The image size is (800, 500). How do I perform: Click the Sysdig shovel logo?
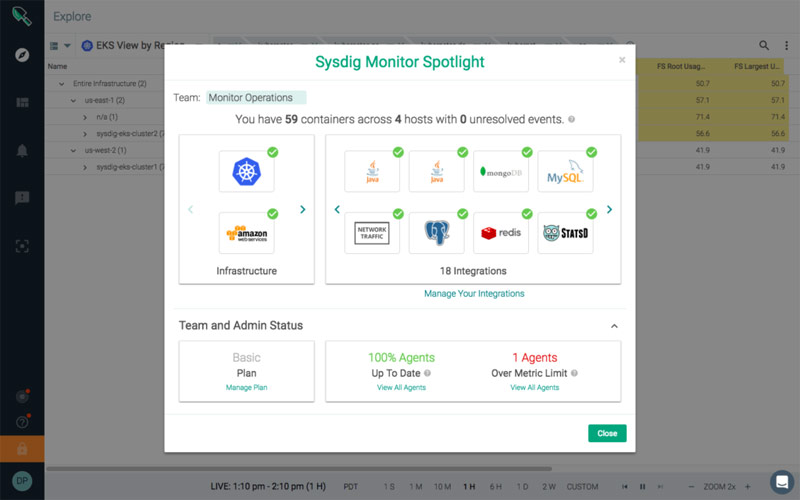(x=22, y=16)
